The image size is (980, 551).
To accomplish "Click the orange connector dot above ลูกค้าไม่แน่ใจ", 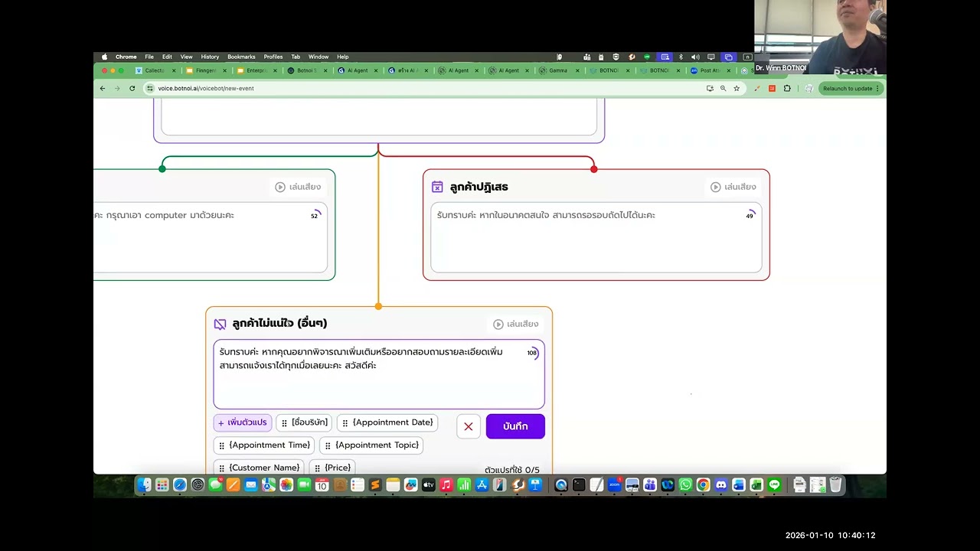I will [x=378, y=306].
